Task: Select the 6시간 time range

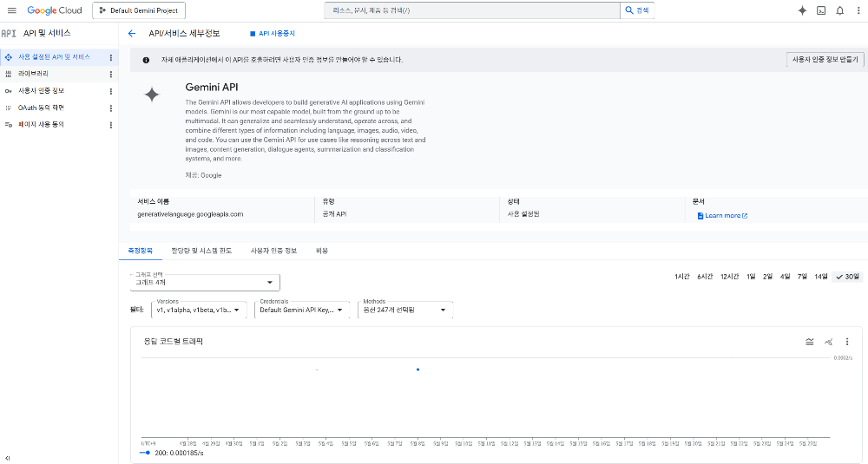Action: pos(705,277)
